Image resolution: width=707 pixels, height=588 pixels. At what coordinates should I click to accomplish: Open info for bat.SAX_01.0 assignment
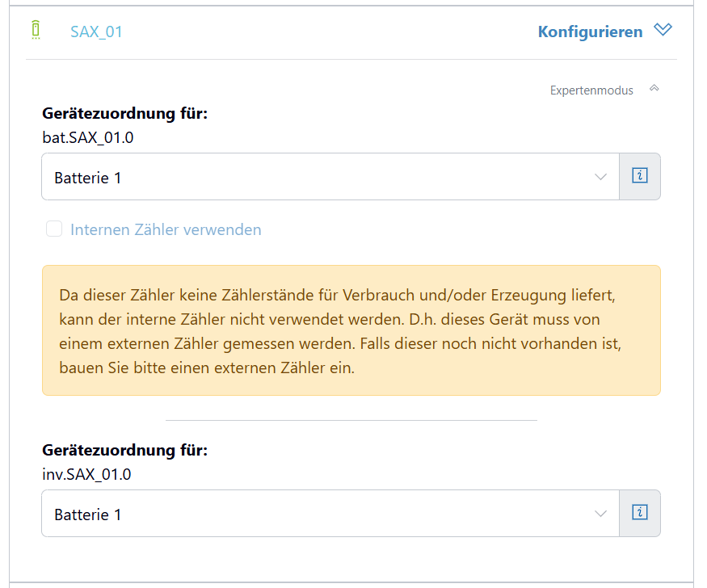coord(640,176)
